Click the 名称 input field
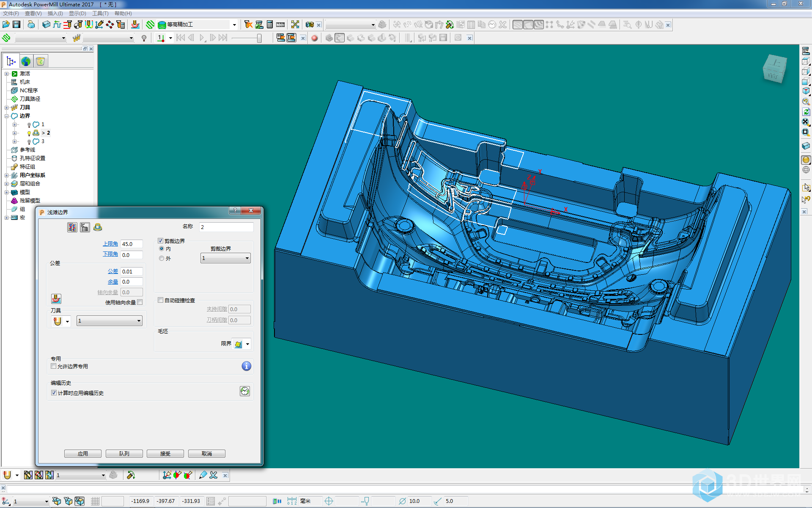This screenshot has height=508, width=812. coord(226,227)
